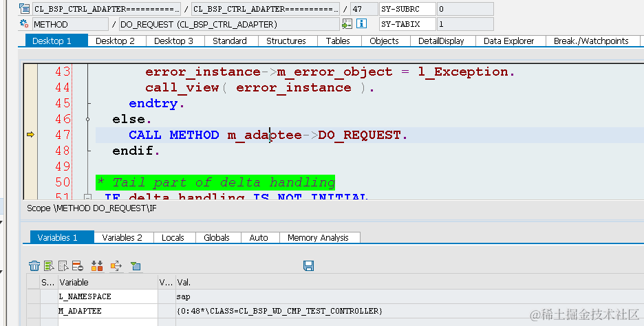
Task: Select the Auto tab
Action: coord(259,237)
